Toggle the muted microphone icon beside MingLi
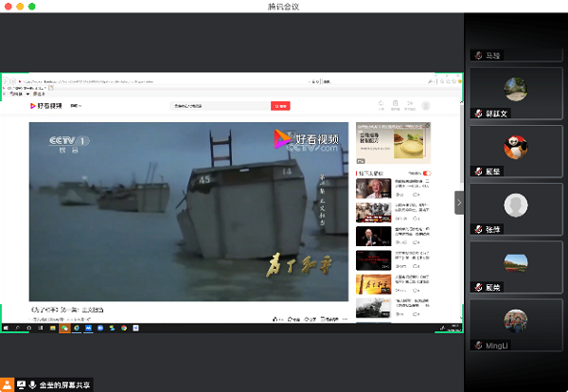 (x=479, y=346)
